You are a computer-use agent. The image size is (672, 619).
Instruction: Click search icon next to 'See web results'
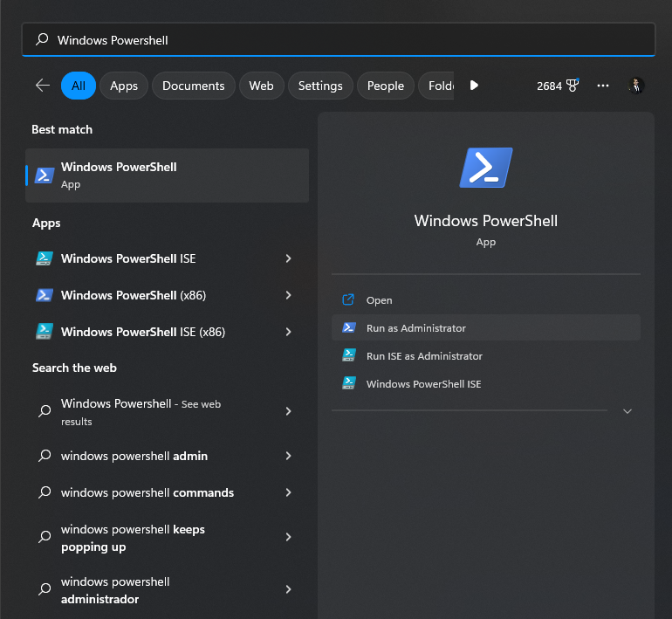pyautogui.click(x=45, y=411)
